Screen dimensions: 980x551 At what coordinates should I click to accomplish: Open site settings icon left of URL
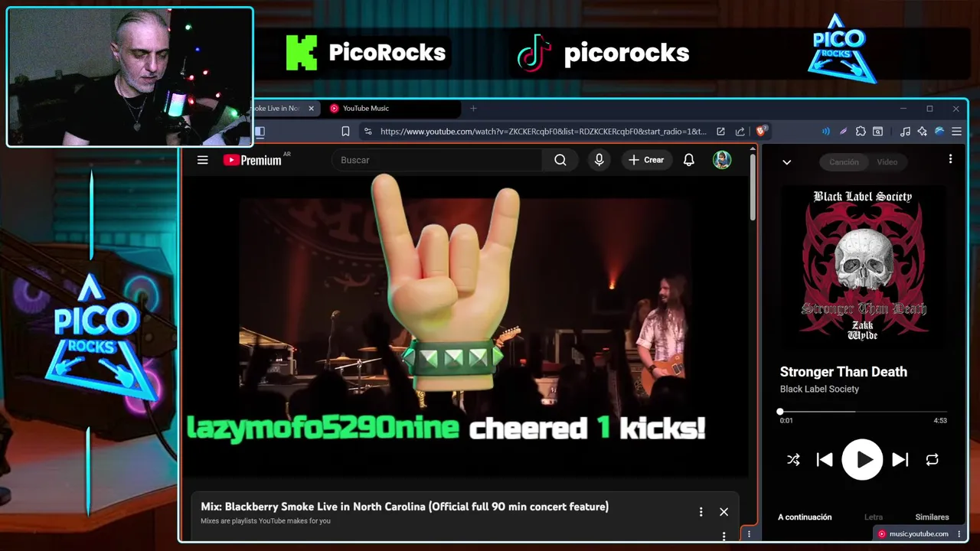tap(367, 132)
